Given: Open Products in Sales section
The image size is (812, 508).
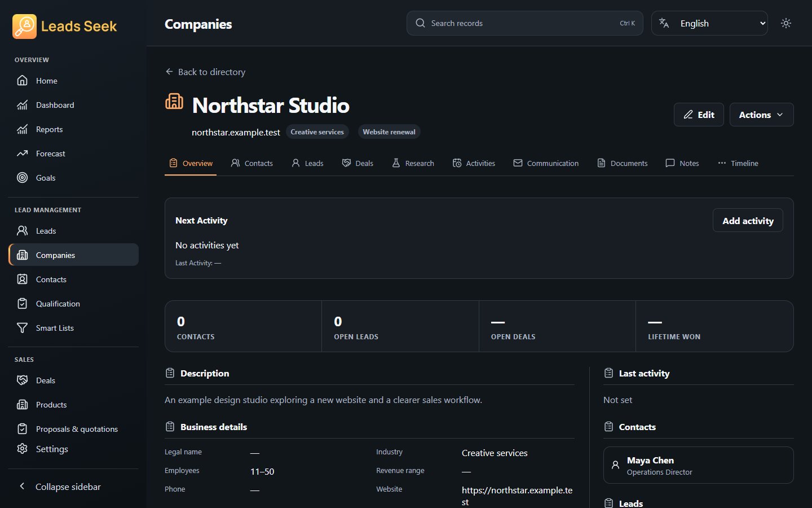Looking at the screenshot, I should coord(73,405).
